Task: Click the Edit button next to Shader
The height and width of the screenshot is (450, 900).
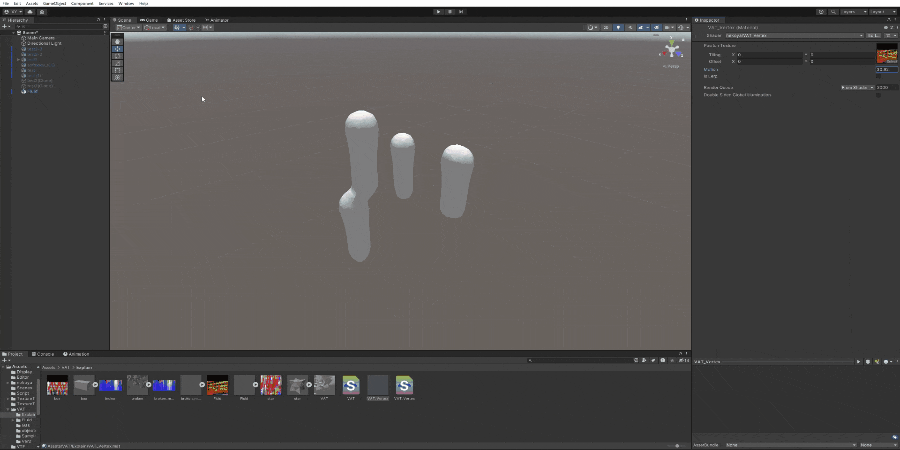Action: [873, 36]
